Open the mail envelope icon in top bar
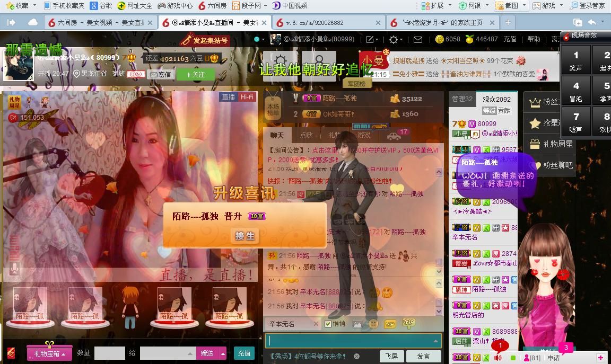Viewport: 611px width, 364px height. 418,39
